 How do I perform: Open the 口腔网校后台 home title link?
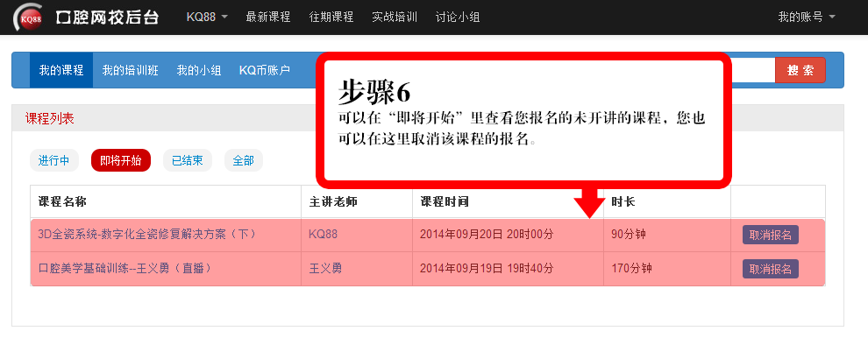pos(107,18)
